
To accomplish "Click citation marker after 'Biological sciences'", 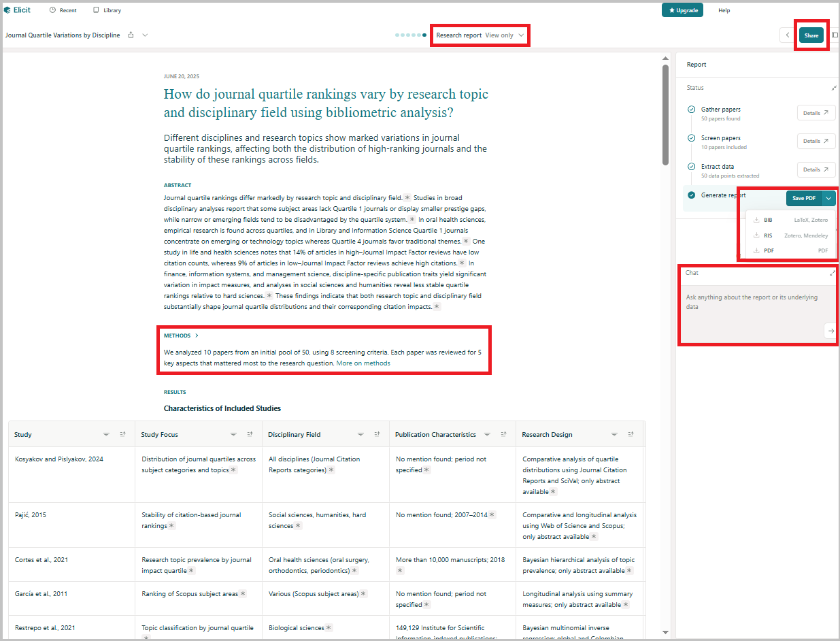I will tap(329, 628).
